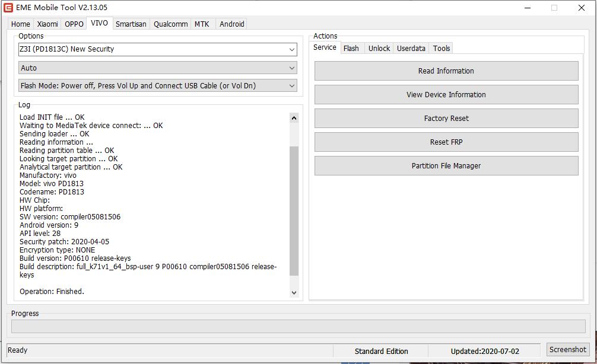Click 'Encryption type: NONE' log line
This screenshot has width=597, height=364.
click(x=58, y=250)
